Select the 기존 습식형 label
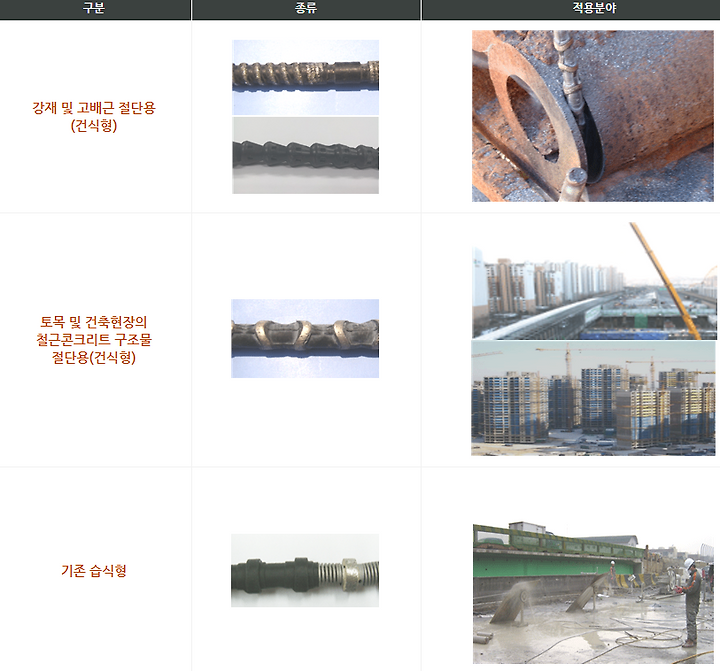This screenshot has width=720, height=671. coord(94,570)
